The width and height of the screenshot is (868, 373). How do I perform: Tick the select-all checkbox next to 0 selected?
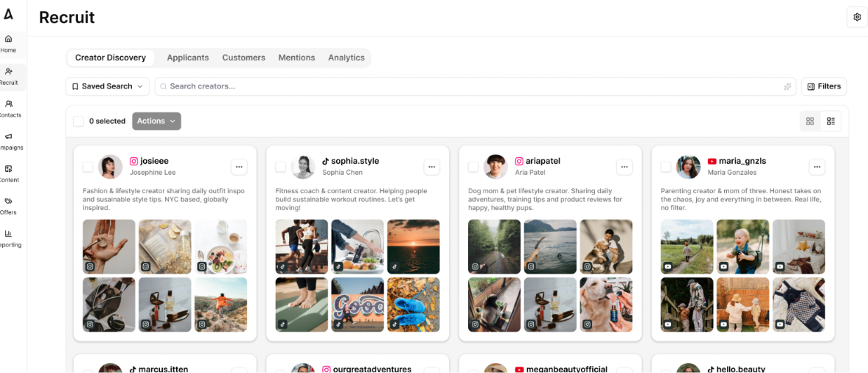coord(79,121)
